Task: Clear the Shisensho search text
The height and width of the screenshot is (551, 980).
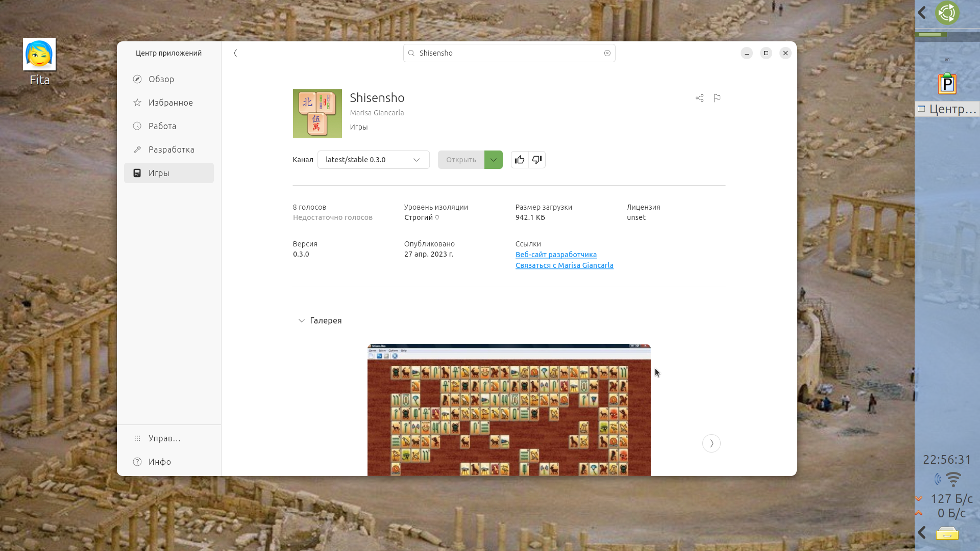Action: 607,53
